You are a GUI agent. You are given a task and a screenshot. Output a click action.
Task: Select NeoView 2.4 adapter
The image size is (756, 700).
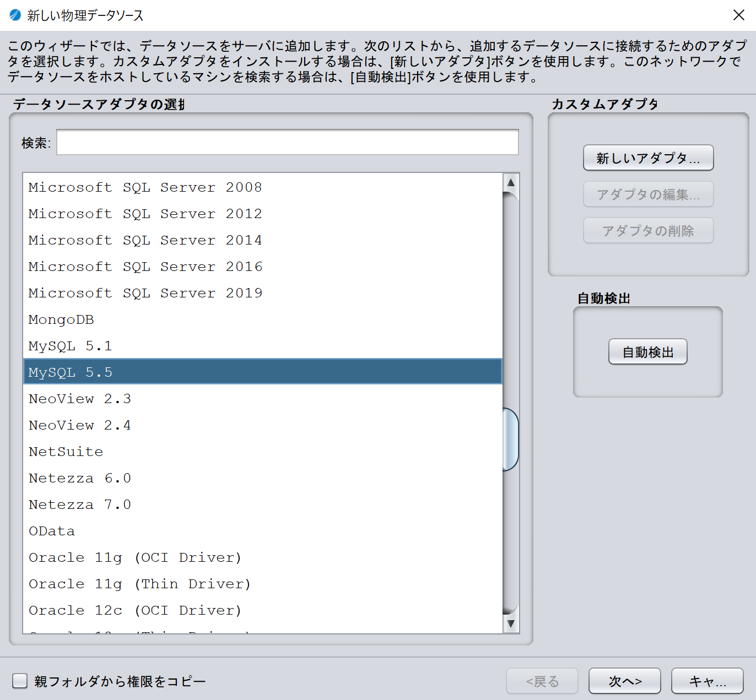point(263,425)
